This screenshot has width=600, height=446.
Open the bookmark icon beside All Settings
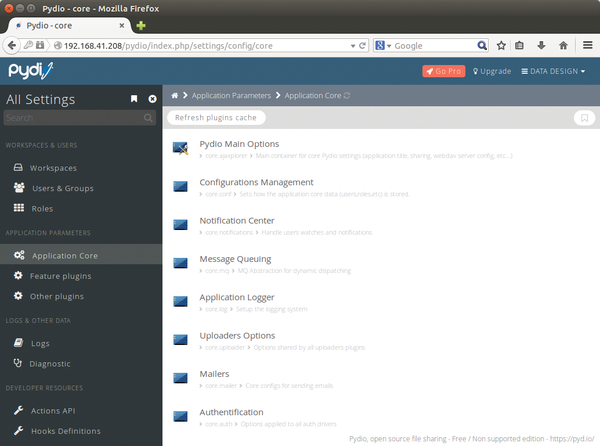pos(134,99)
